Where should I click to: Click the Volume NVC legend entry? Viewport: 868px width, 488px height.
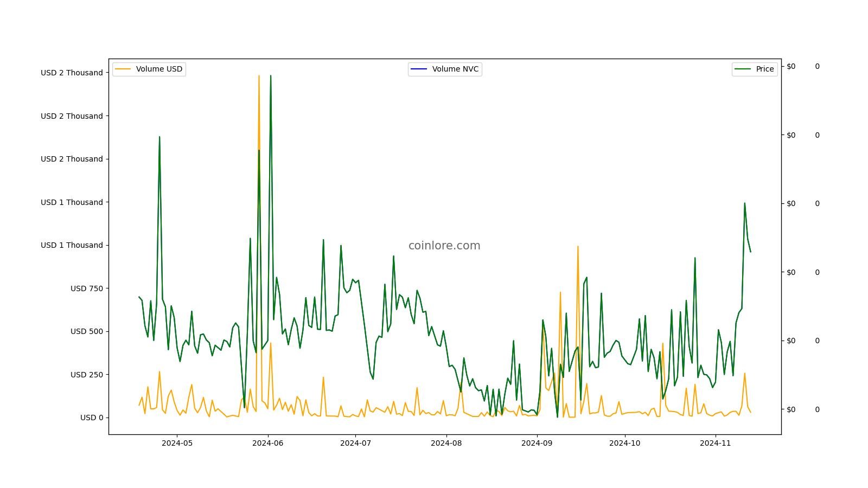click(x=445, y=69)
